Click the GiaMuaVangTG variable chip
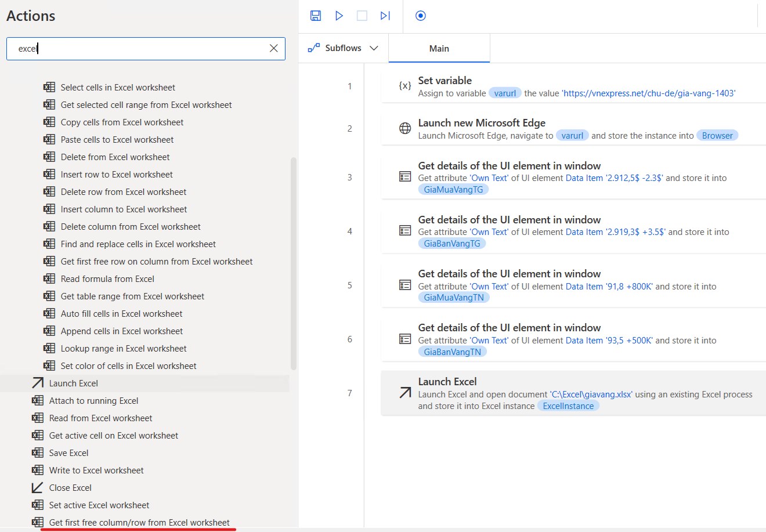 453,190
